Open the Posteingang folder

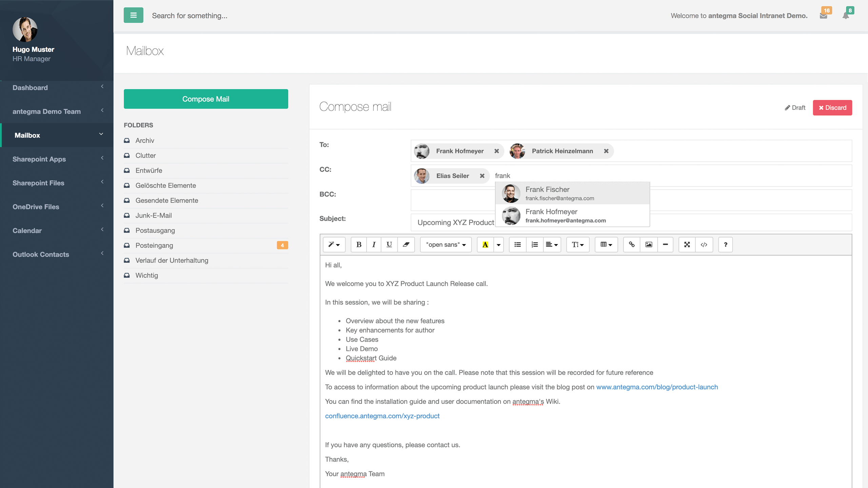[x=154, y=245]
